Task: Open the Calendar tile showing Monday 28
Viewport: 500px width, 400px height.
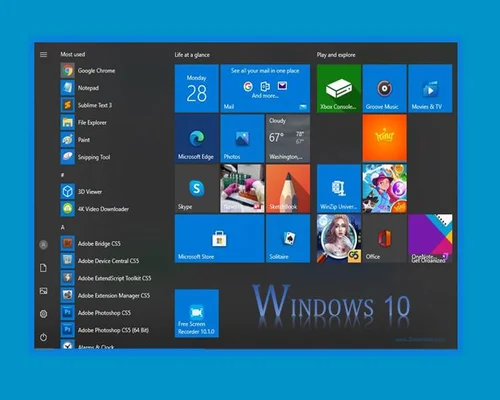Action: pyautogui.click(x=197, y=88)
